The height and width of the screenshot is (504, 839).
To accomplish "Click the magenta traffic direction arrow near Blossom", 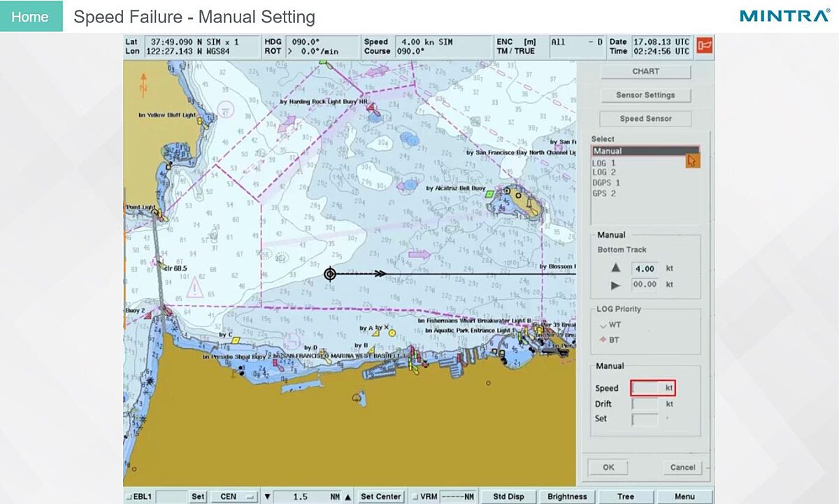I will coord(419,254).
